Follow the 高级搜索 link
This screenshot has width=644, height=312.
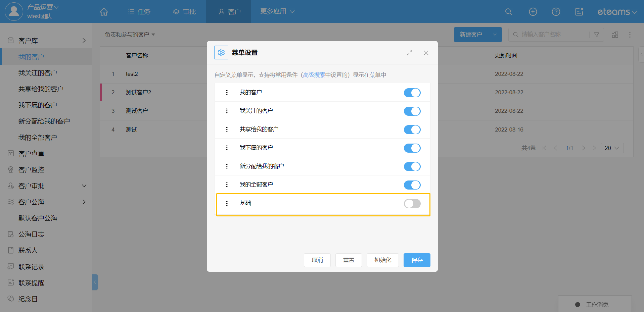(314, 75)
